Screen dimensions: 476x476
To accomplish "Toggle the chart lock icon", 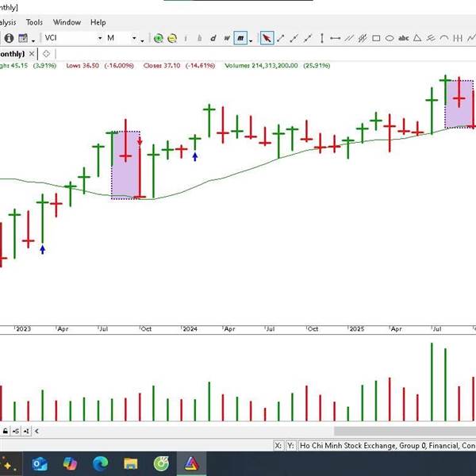I will (x=6, y=431).
